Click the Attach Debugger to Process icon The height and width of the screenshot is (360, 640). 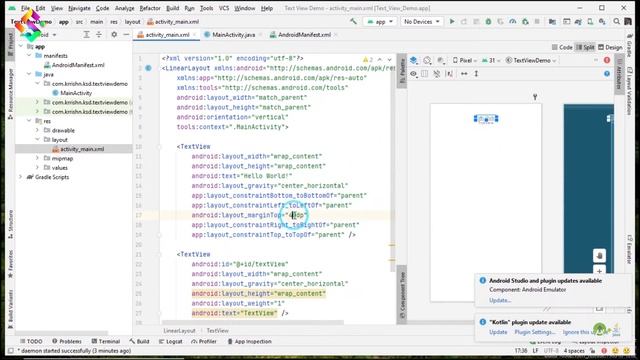tap(525, 22)
